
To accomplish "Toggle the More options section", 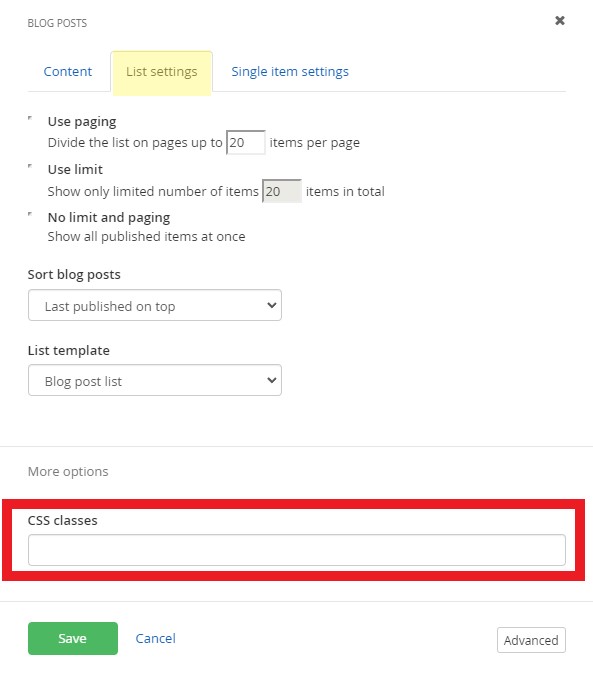I will 68,472.
